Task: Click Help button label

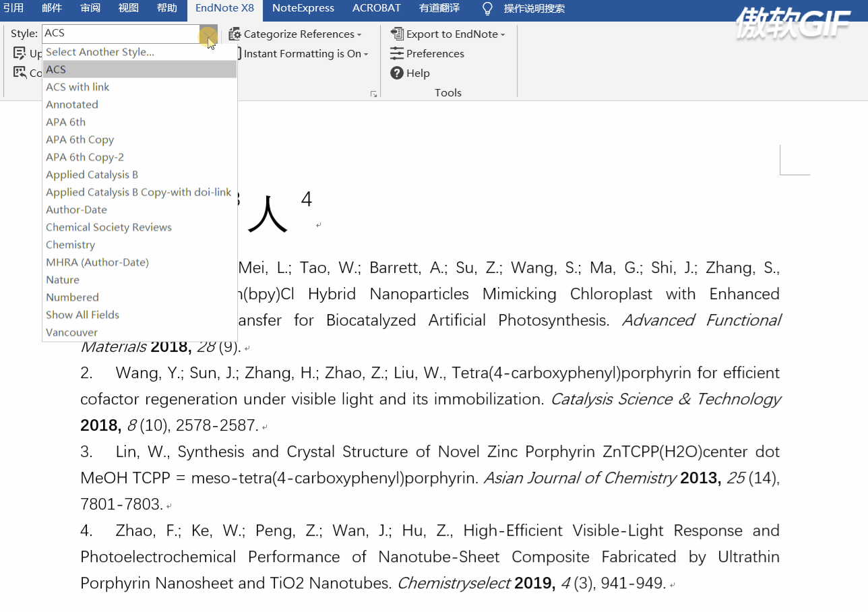Action: pos(418,73)
